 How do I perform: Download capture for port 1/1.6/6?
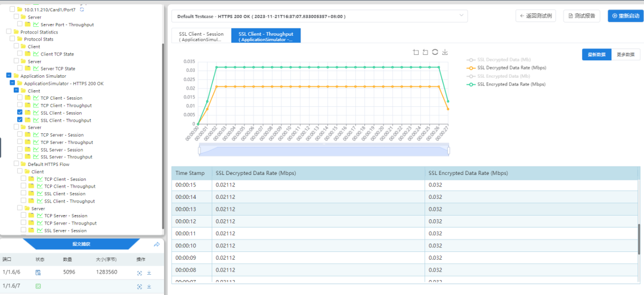(149, 272)
